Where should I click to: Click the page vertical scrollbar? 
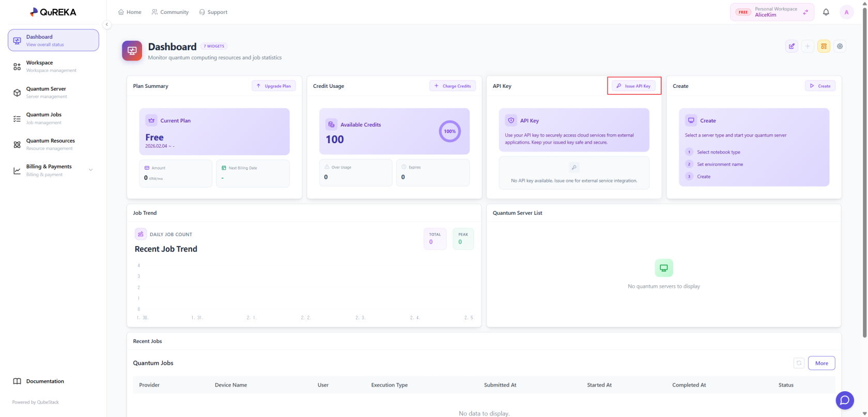(864, 171)
